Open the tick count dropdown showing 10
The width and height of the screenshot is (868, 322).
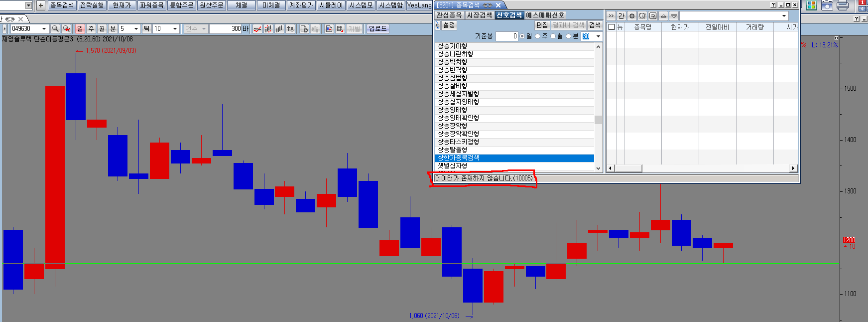pyautogui.click(x=175, y=29)
